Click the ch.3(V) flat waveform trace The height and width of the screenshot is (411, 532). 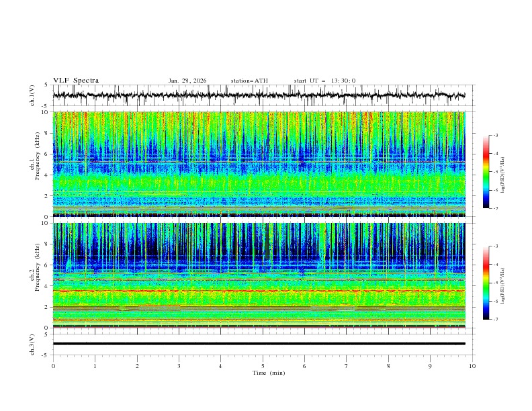(x=259, y=344)
